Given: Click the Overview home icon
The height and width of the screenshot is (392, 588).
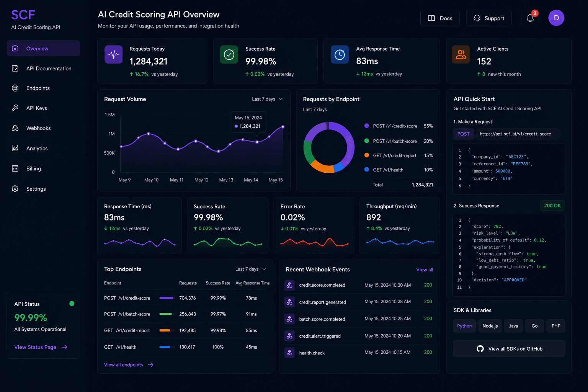Looking at the screenshot, I should 15,48.
